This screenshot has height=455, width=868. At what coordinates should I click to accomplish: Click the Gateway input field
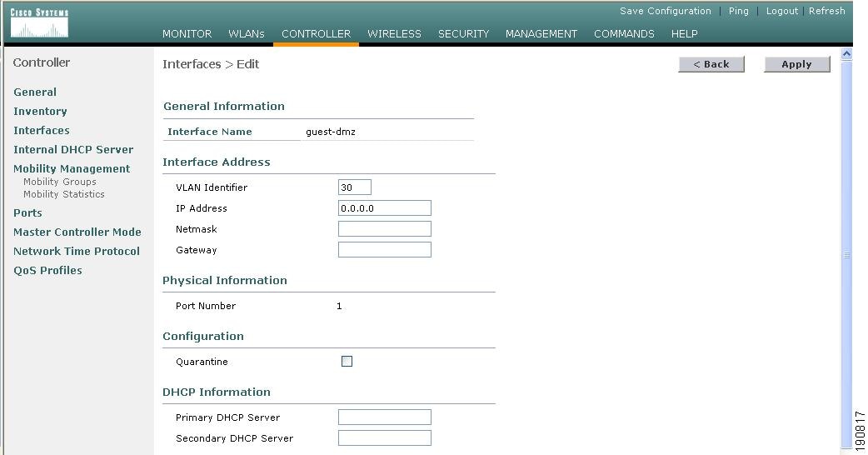pos(385,250)
